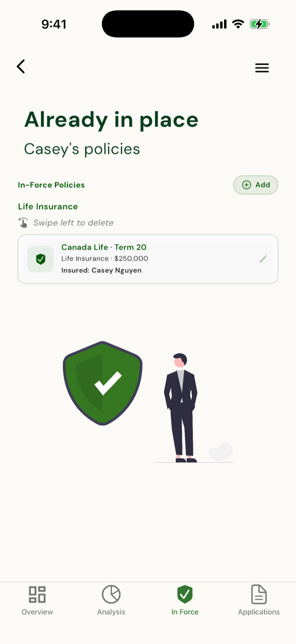Tap the battery icon in status bar
Viewport: 296px width, 644px height.
260,24
